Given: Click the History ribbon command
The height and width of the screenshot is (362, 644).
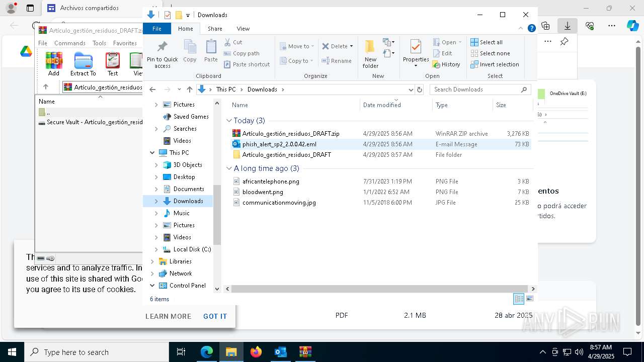Looking at the screenshot, I should coord(446,64).
